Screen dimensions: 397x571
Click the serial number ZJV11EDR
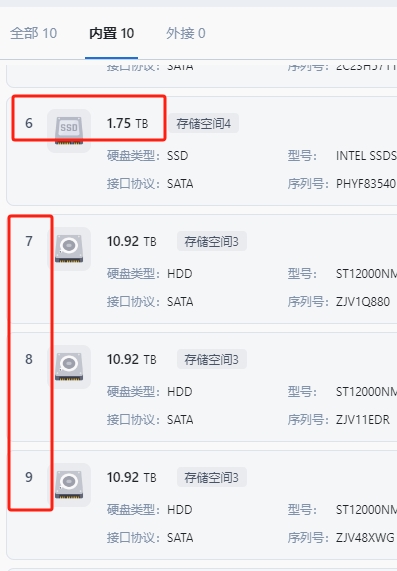363,420
